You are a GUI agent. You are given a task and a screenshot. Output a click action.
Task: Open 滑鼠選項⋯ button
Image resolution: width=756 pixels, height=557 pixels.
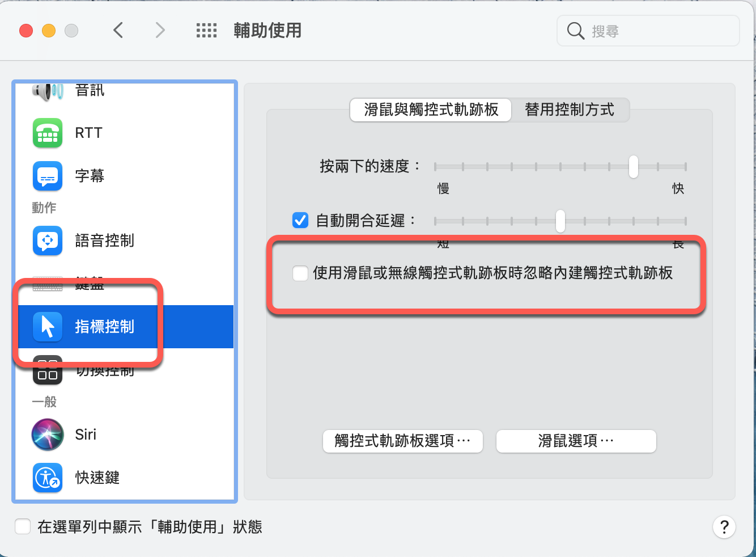point(576,441)
